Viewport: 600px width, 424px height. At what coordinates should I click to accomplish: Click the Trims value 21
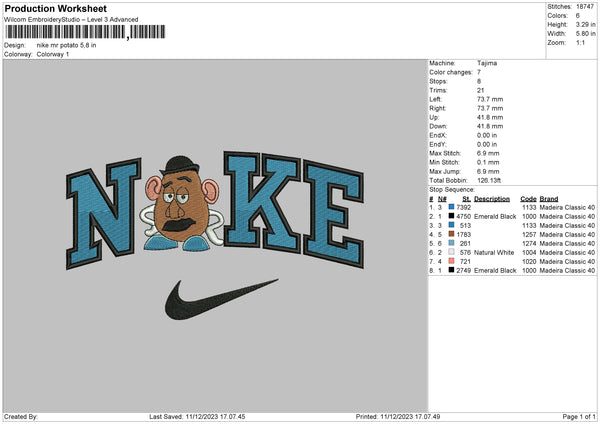pos(481,90)
